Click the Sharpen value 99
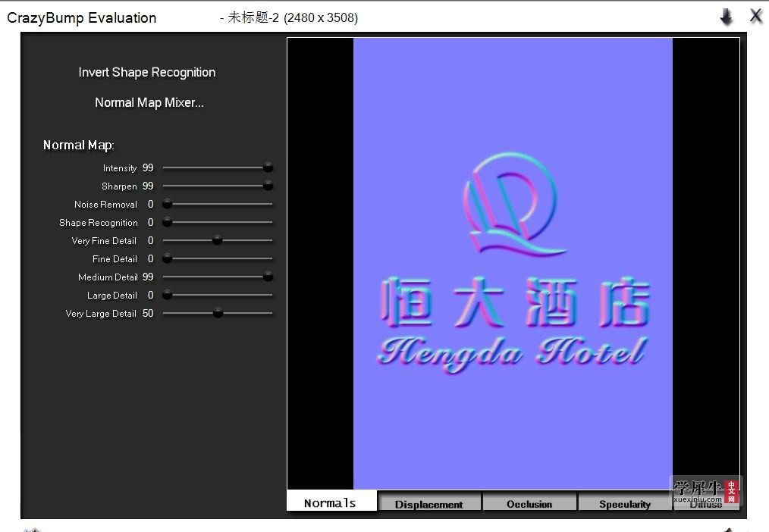The height and width of the screenshot is (532, 769). pos(148,186)
